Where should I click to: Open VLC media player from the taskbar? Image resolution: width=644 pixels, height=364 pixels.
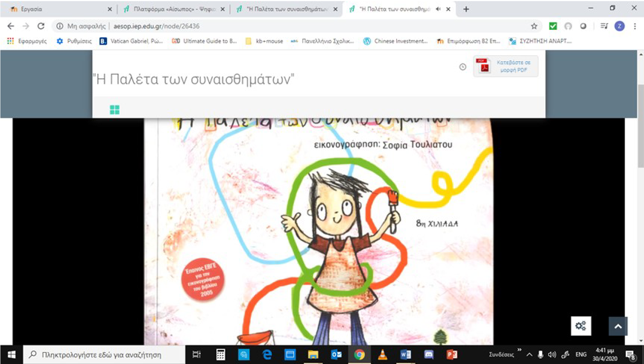[382, 354]
